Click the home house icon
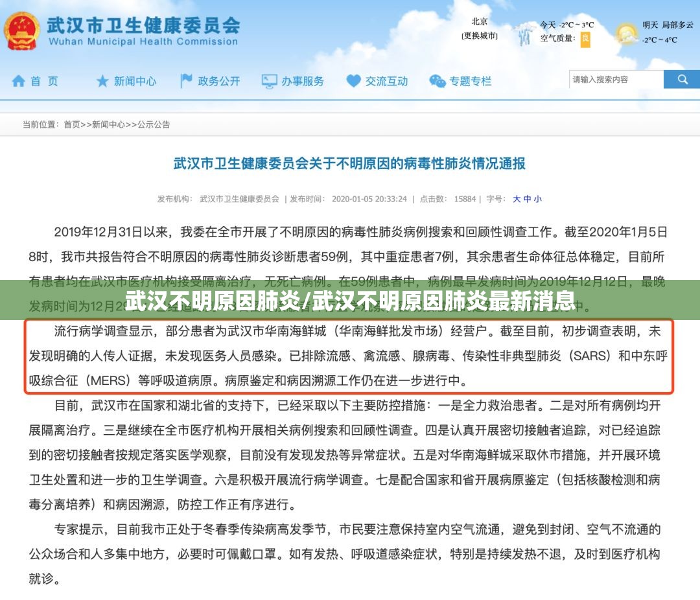The height and width of the screenshot is (600, 700). coord(18,81)
